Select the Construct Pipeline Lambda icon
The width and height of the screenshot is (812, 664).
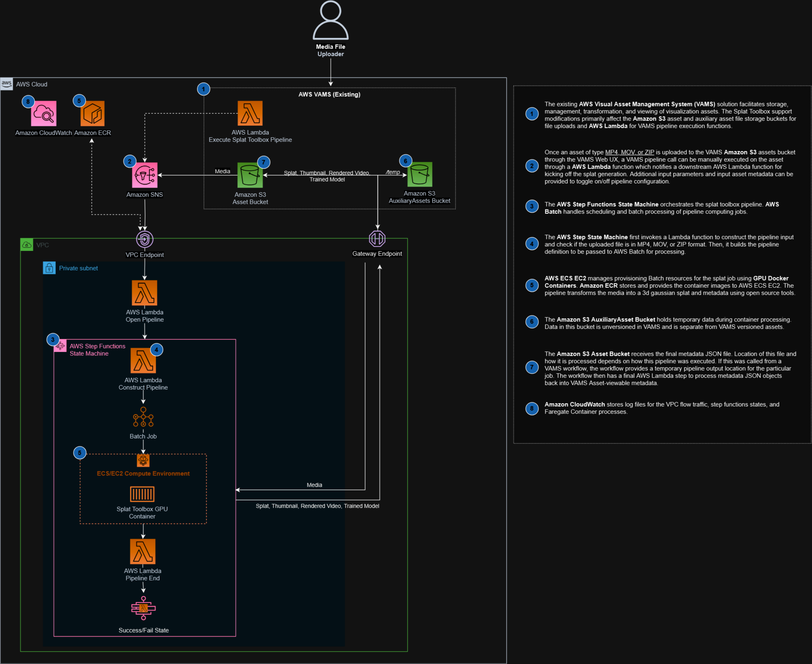click(143, 361)
